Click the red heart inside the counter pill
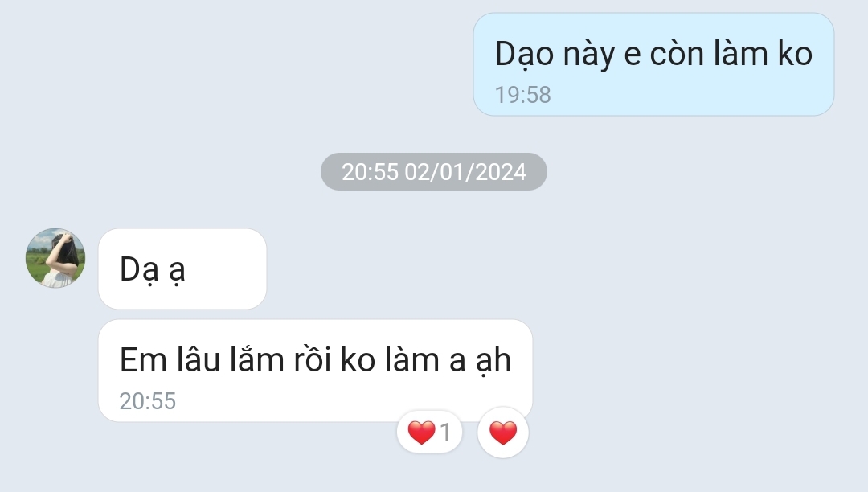The width and height of the screenshot is (868, 492). [421, 433]
